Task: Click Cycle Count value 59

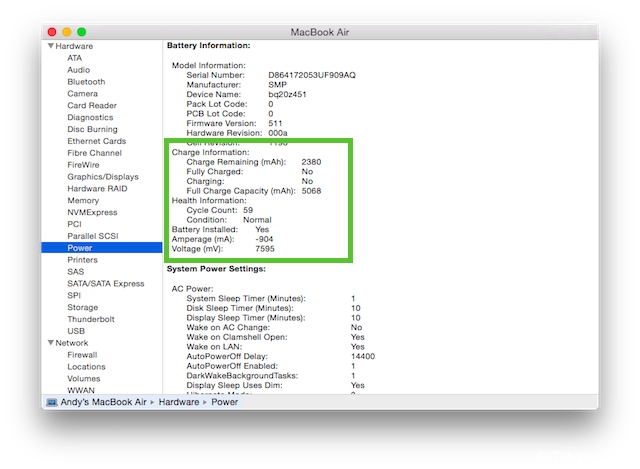Action: 248,210
